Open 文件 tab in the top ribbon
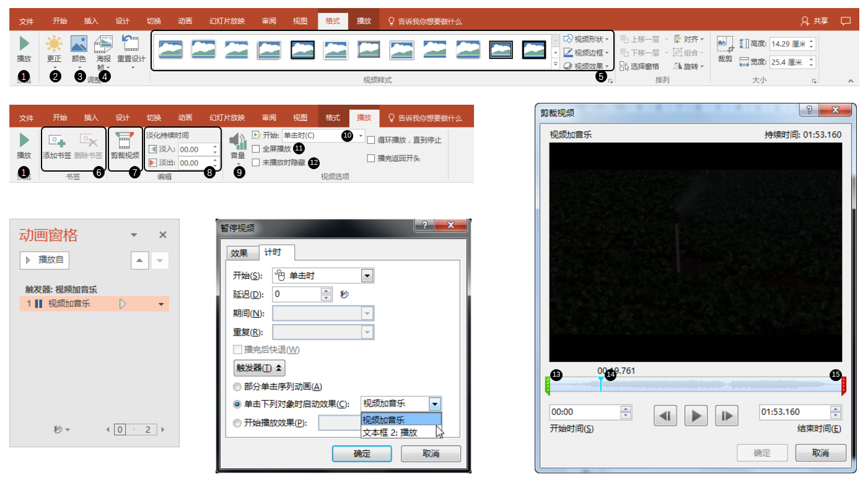 point(26,21)
